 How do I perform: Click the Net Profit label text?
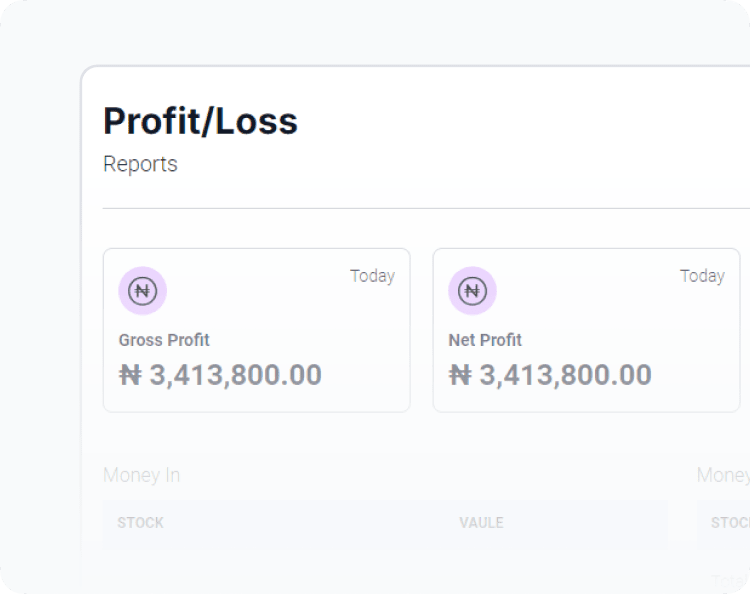[485, 340]
